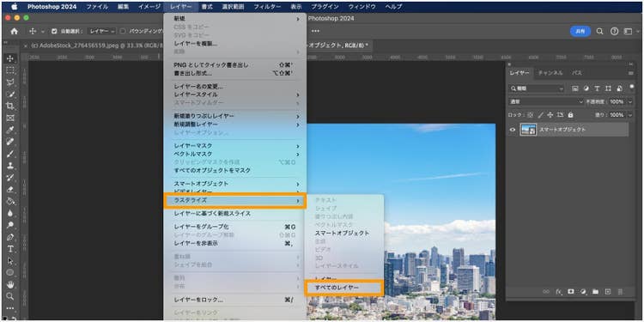Select the Zoom tool

(x=10, y=295)
